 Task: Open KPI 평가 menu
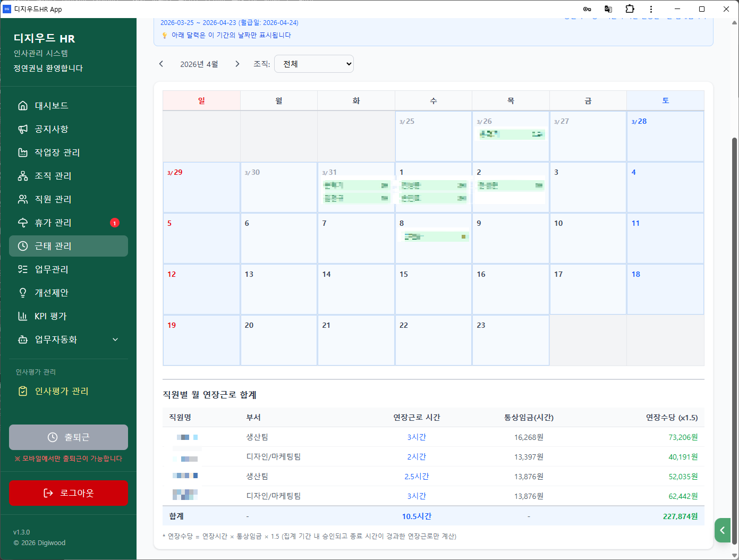pyautogui.click(x=69, y=316)
